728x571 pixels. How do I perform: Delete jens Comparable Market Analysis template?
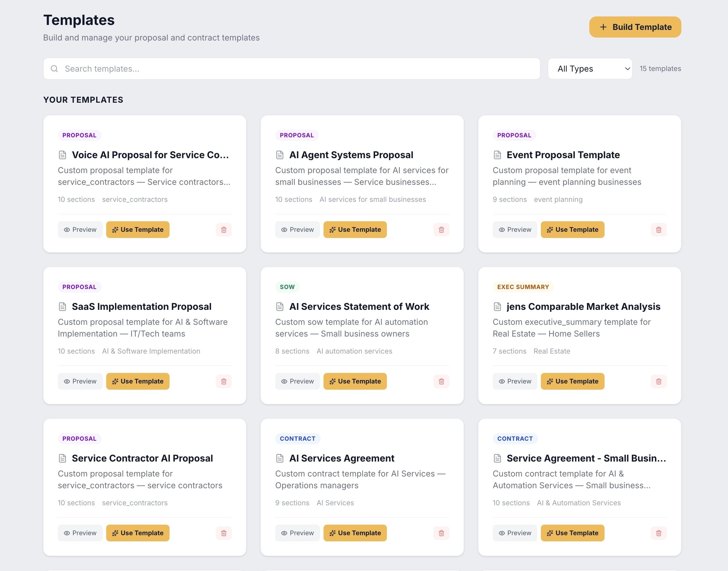point(658,381)
